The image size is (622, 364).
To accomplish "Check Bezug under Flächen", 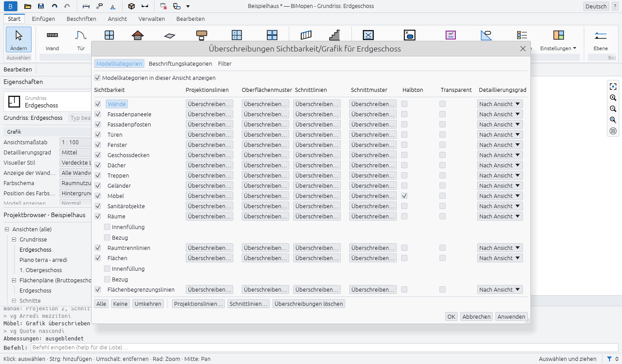I will (x=107, y=279).
